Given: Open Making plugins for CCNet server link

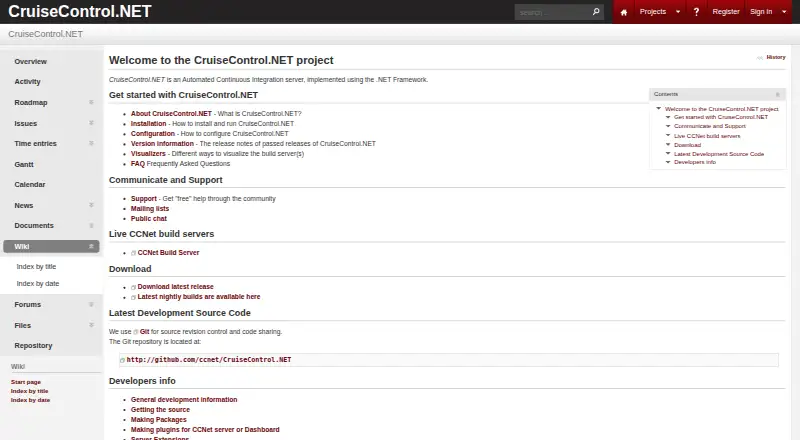Looking at the screenshot, I should coord(205,430).
